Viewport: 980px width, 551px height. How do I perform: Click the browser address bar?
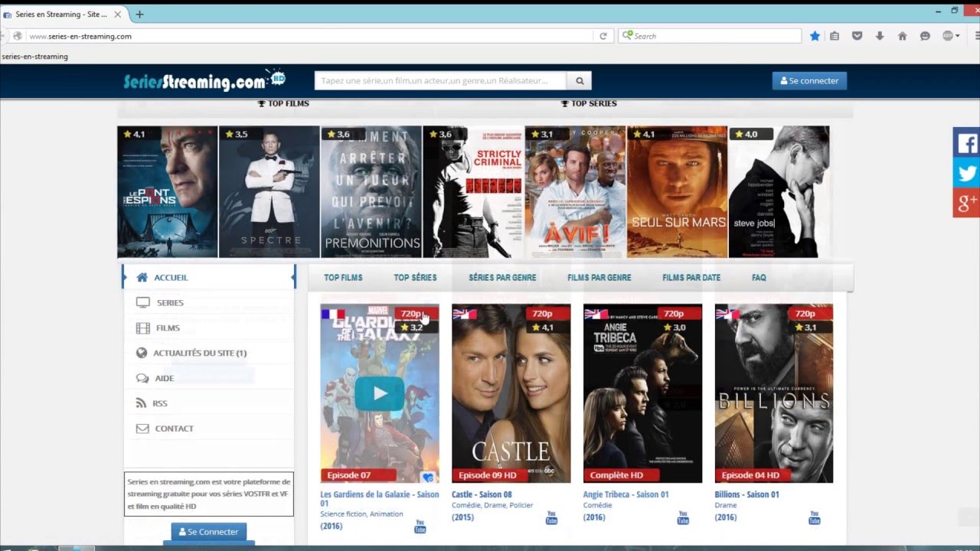(x=310, y=36)
